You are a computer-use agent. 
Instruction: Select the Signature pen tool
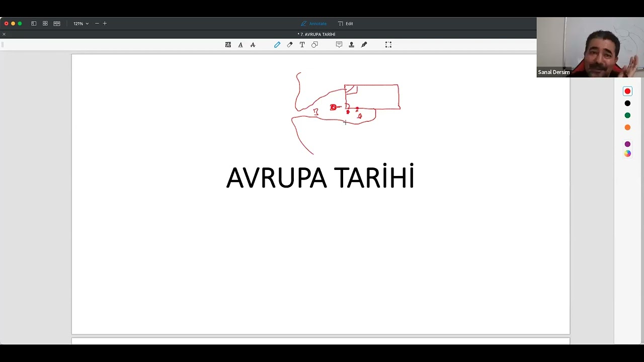click(364, 45)
